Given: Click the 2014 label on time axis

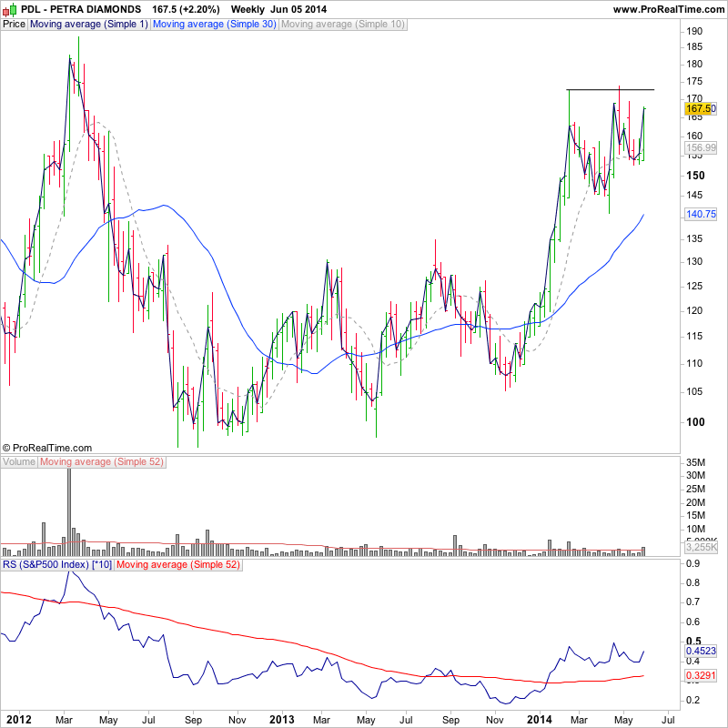Looking at the screenshot, I should [539, 720].
